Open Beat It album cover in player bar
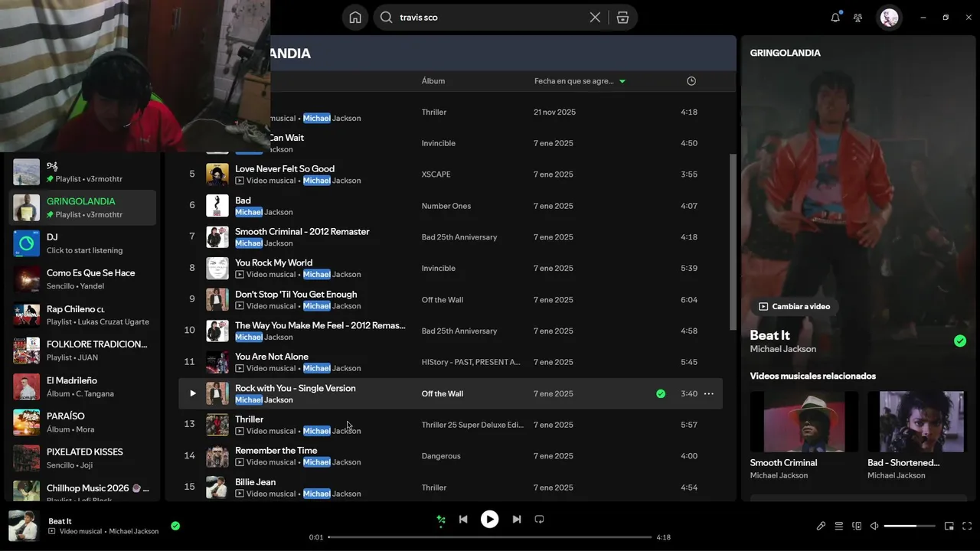The width and height of the screenshot is (980, 551). click(24, 526)
